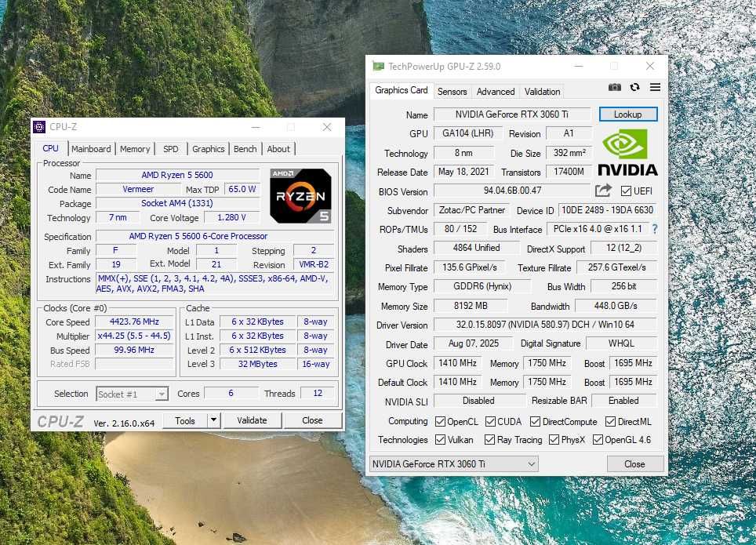756x545 pixels.
Task: Click the Multiplier value x44.25
Action: [x=134, y=336]
